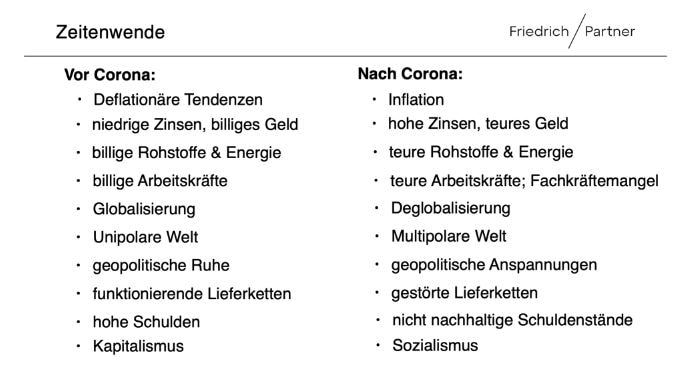Click the word 'Fachkräftemangel'
The height and width of the screenshot is (376, 680).
594,180
